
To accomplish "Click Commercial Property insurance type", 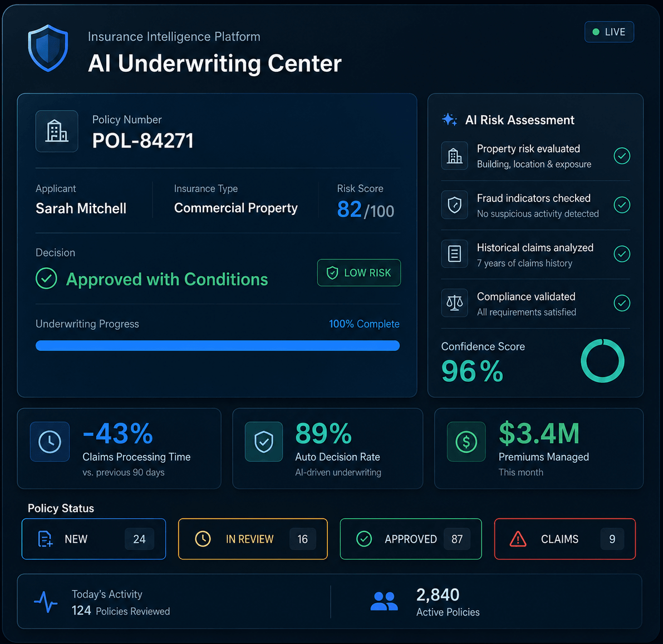I will tap(236, 208).
